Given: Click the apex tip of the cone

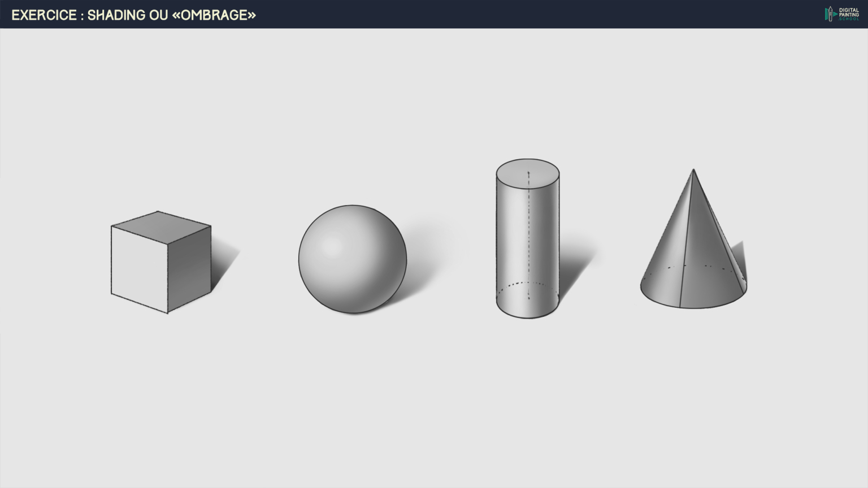Looking at the screenshot, I should [x=693, y=170].
